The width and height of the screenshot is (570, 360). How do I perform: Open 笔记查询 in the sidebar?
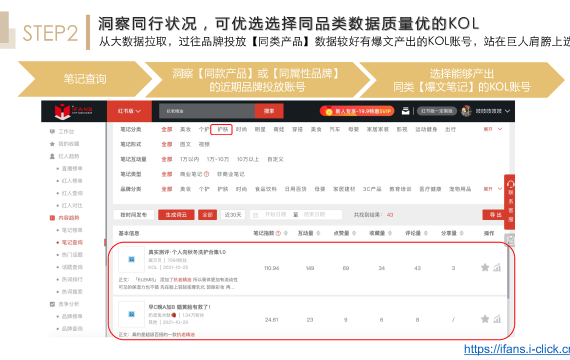tap(72, 243)
